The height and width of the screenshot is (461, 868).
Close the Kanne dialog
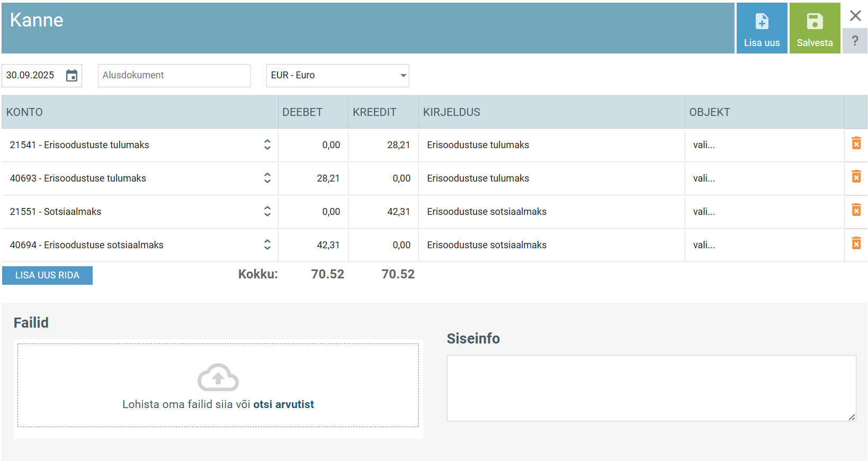click(x=855, y=16)
